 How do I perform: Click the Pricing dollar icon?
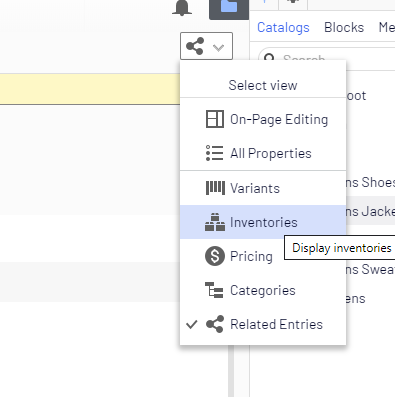215,256
